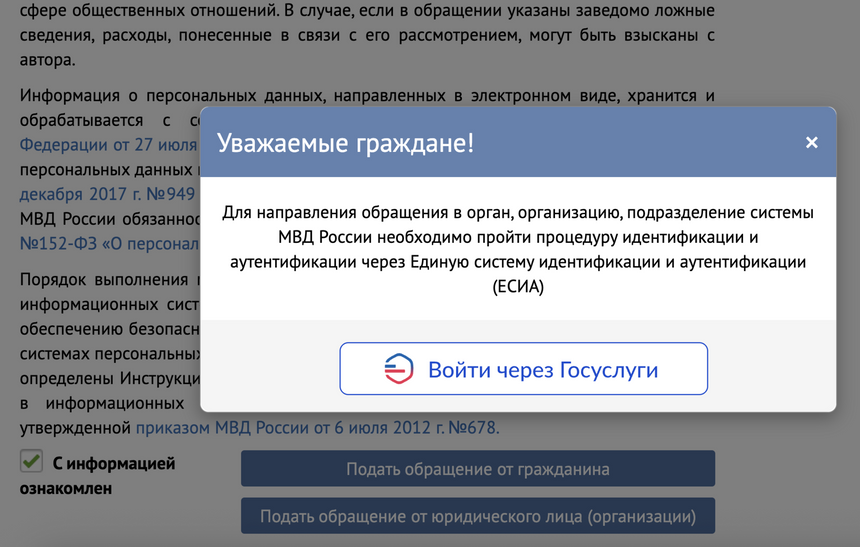Screen dimensions: 860x547
Task: Click "Подать обращение от гражданина" button
Action: [477, 469]
